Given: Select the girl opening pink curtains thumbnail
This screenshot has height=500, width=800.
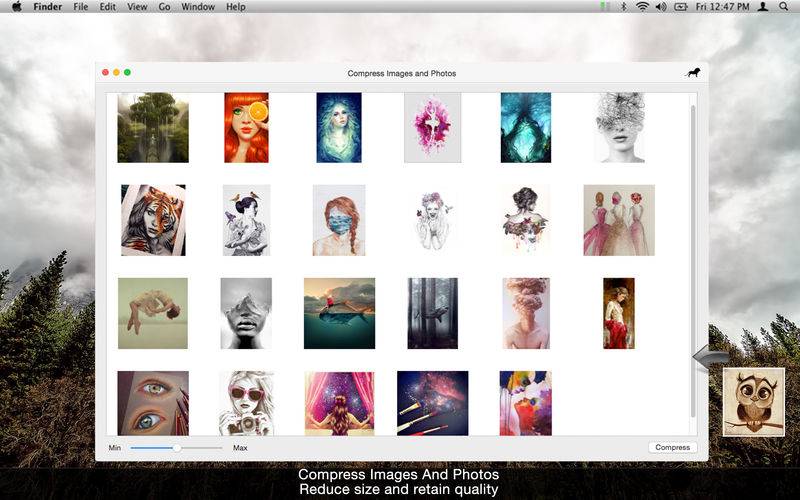Looking at the screenshot, I should pos(339,403).
